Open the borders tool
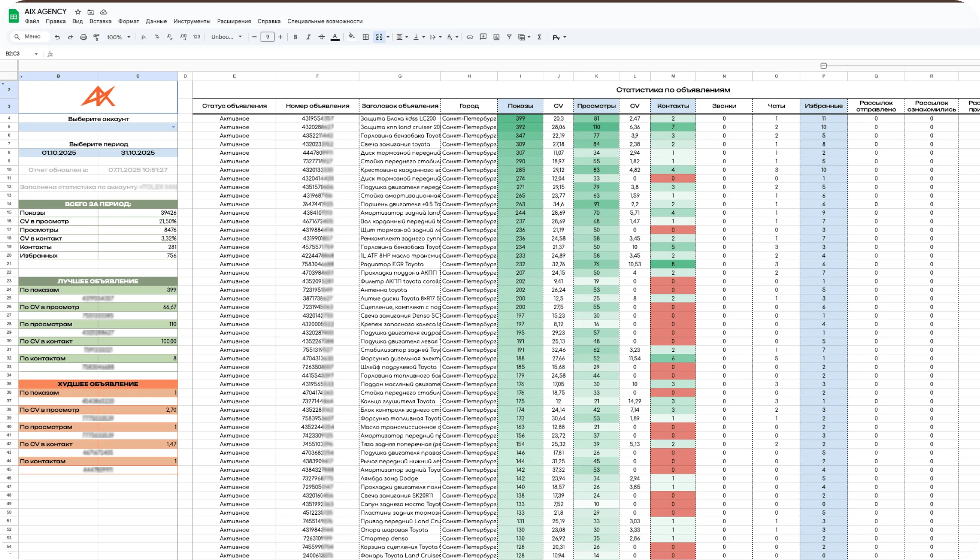The image size is (980, 560). coord(366,37)
